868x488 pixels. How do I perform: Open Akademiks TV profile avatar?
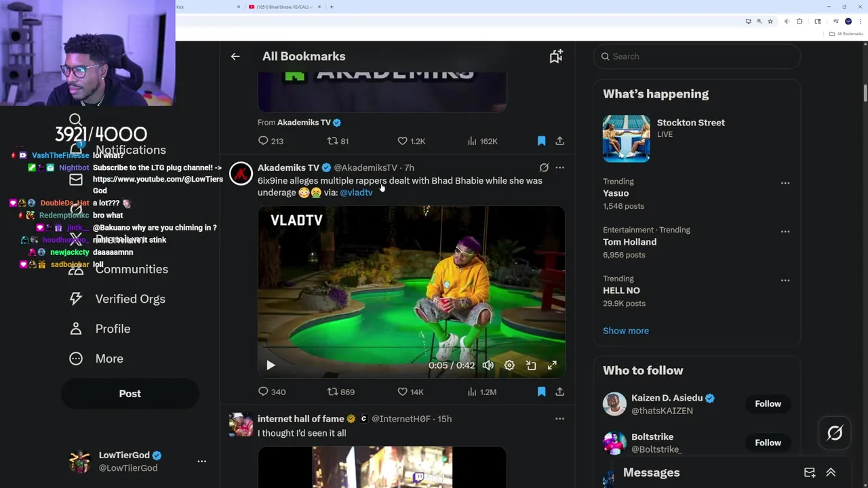click(x=241, y=174)
